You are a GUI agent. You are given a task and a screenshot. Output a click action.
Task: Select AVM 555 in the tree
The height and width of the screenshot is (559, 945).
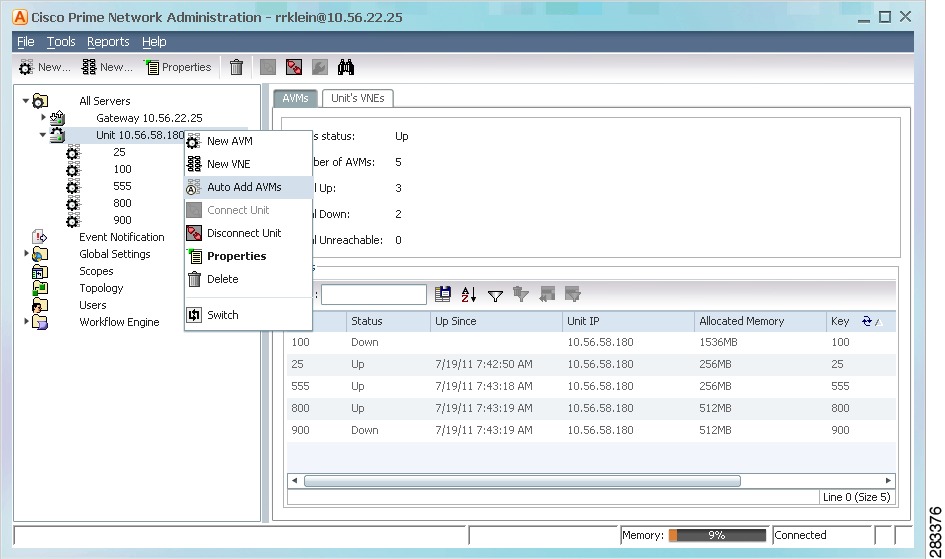(x=122, y=186)
